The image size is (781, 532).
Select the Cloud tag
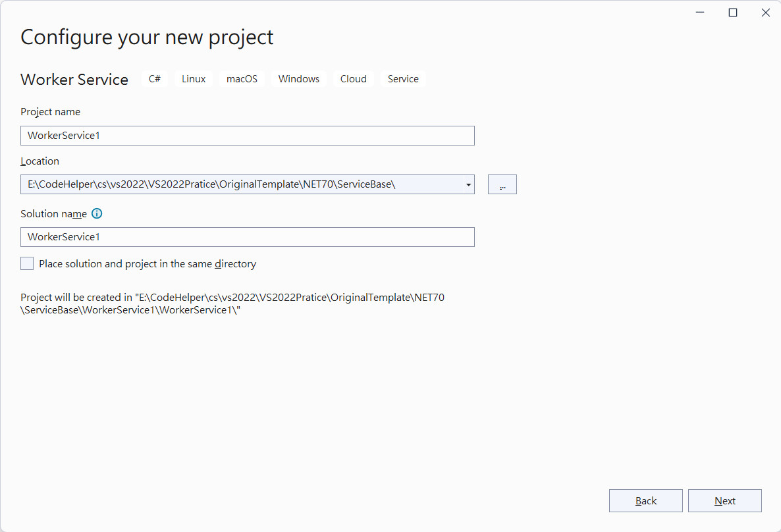(354, 79)
